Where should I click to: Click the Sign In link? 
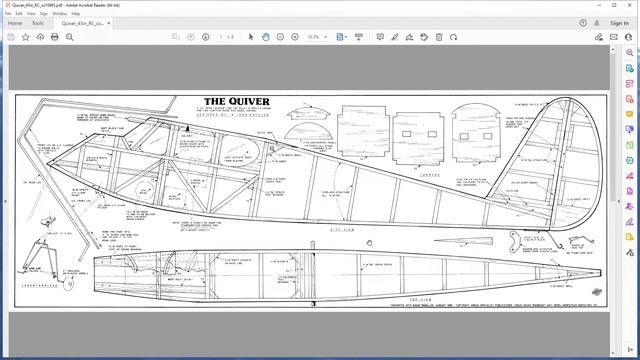point(619,23)
